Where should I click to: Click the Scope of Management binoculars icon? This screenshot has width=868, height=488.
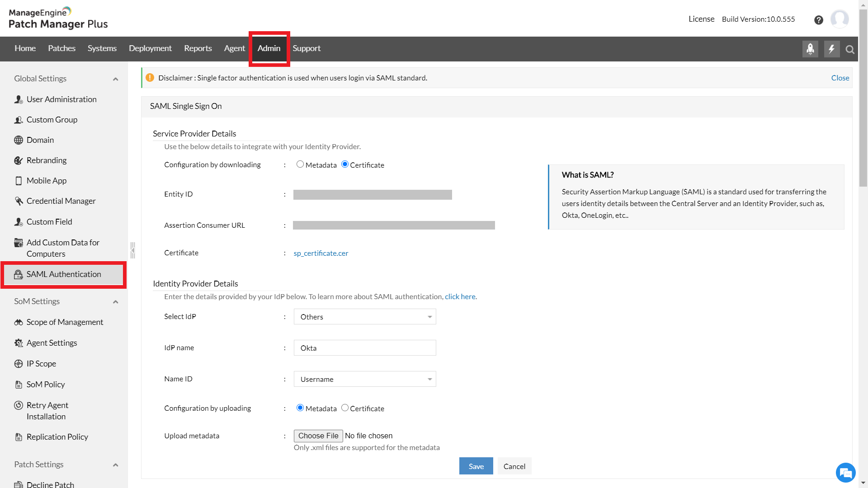[x=19, y=322]
